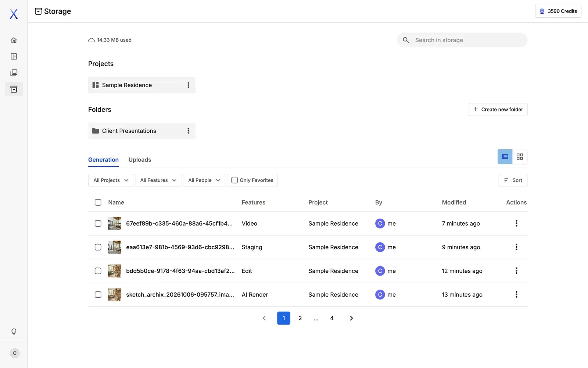Click file name sketch_archix_20261006-095757_ima...
Screen dimensions: 588x368
click(180, 294)
